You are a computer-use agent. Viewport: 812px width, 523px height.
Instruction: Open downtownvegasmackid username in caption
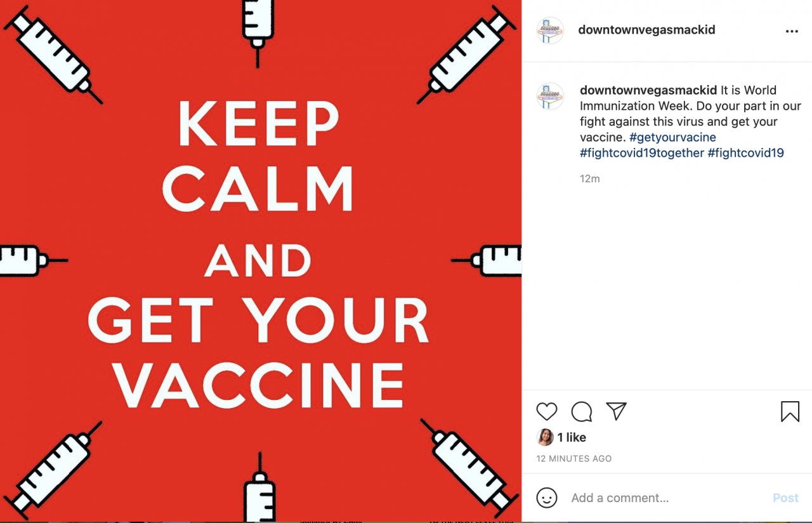tap(648, 90)
